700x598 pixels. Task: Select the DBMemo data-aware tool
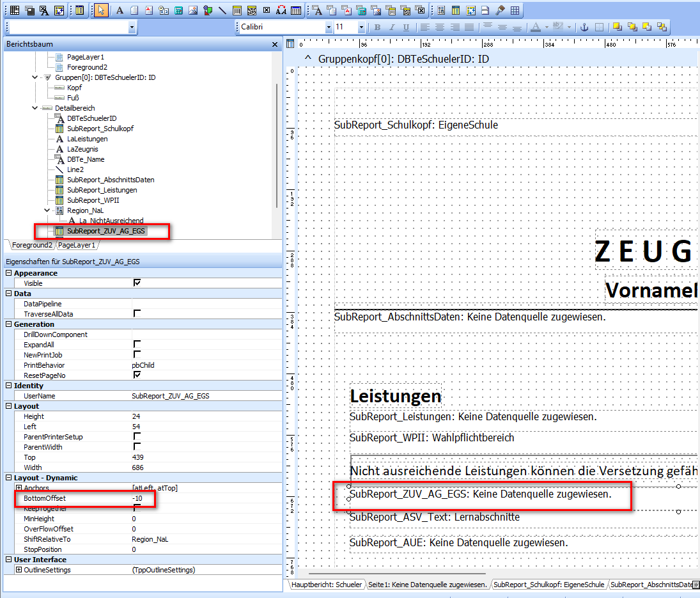(332, 10)
